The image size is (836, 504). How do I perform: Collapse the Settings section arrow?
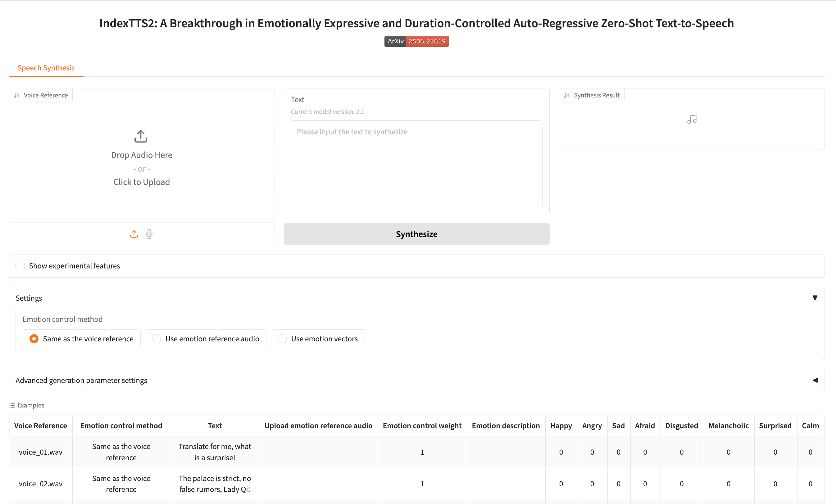pyautogui.click(x=815, y=298)
